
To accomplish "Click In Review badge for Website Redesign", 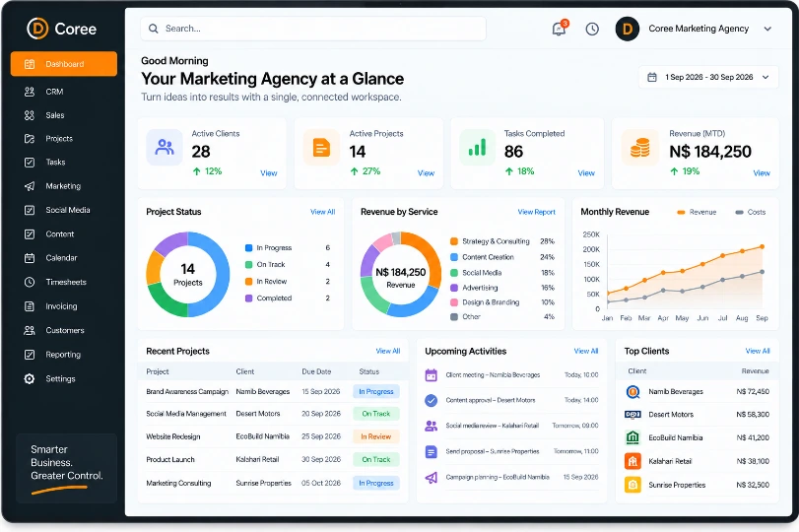I will point(376,436).
